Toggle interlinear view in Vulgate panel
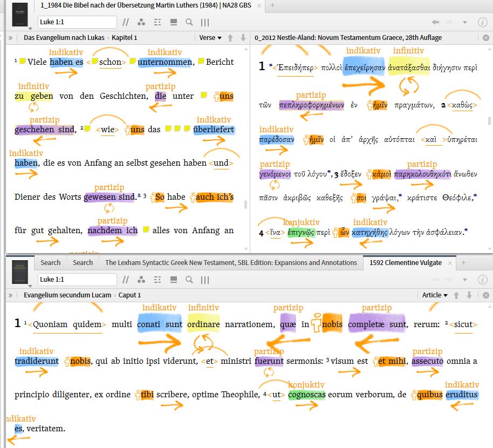Screen dimensions: 493x448 (x=158, y=280)
